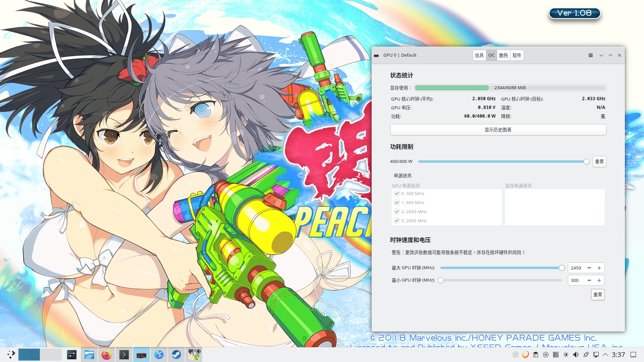
Task: Open the hamburger menu in GPU window
Action: point(590,55)
